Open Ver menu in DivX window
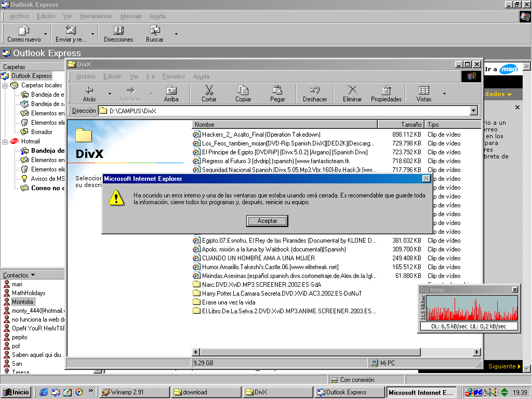The height and width of the screenshot is (399, 532). 134,76
